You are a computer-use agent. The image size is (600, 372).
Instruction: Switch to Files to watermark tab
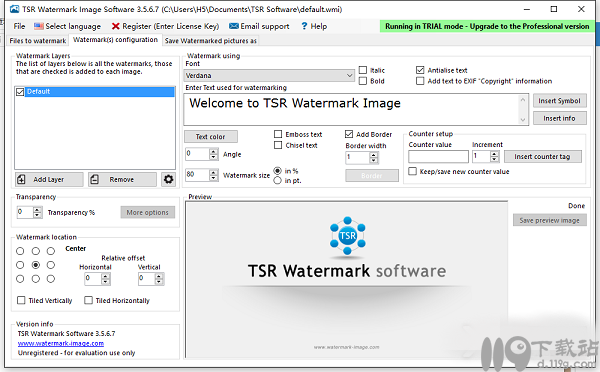click(38, 41)
